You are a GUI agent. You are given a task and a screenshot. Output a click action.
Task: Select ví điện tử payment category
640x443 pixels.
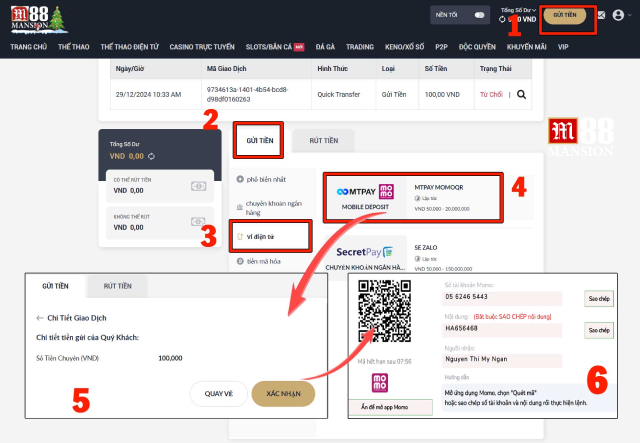[x=271, y=236]
